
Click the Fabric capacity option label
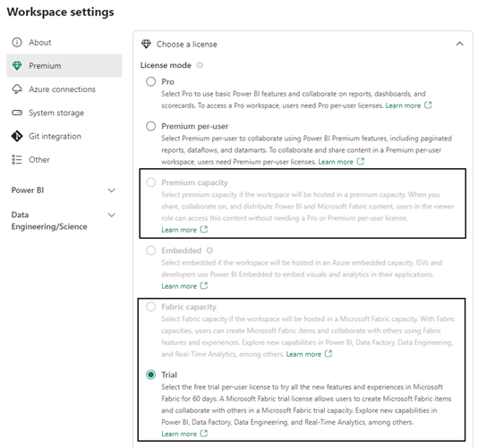[189, 307]
